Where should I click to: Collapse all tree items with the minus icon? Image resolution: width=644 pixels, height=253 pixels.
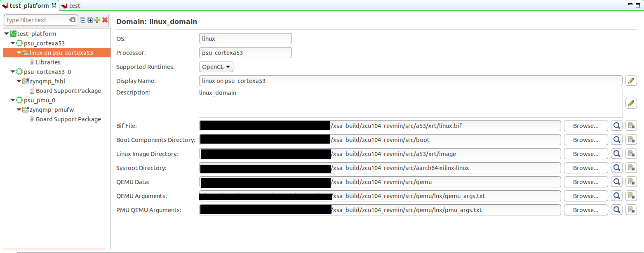coord(83,20)
